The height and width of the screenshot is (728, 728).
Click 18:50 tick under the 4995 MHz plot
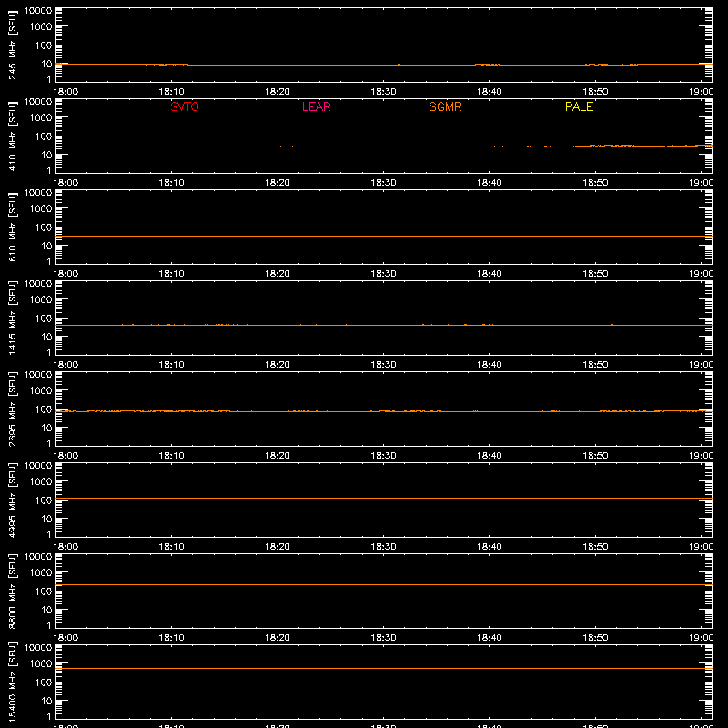[595, 547]
